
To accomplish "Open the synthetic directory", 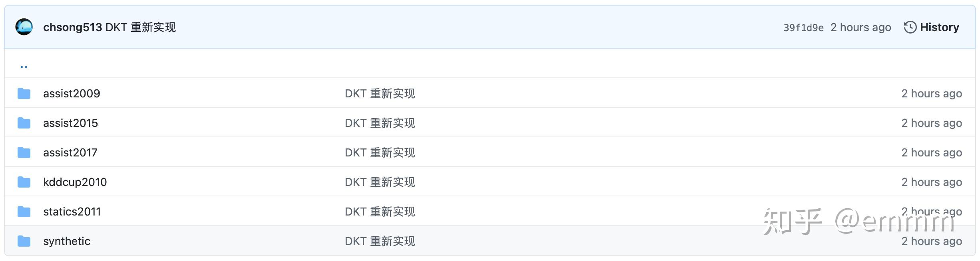I will tap(66, 241).
